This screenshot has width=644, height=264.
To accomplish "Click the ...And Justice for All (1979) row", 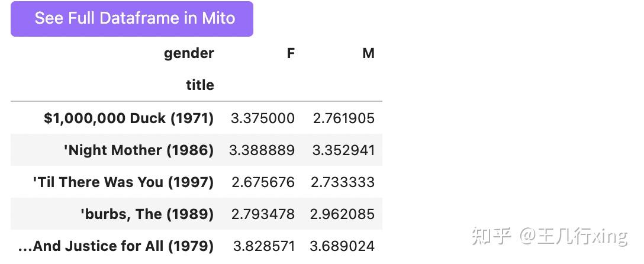I will (x=116, y=246).
